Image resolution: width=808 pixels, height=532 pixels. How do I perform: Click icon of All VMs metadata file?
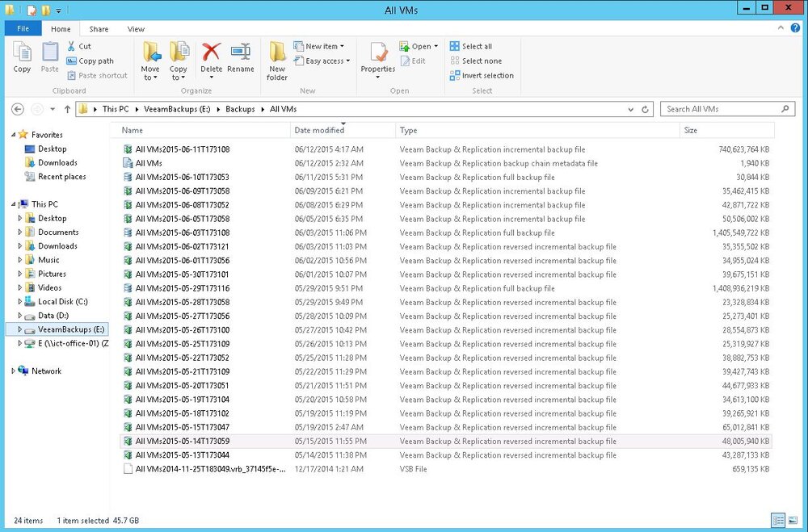pos(128,163)
